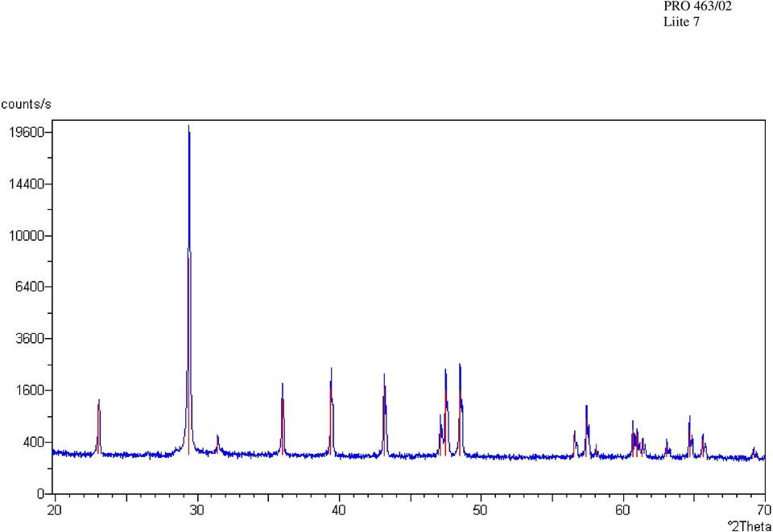Click the 10000 y-axis label
The width and height of the screenshot is (773, 532).
click(x=27, y=236)
